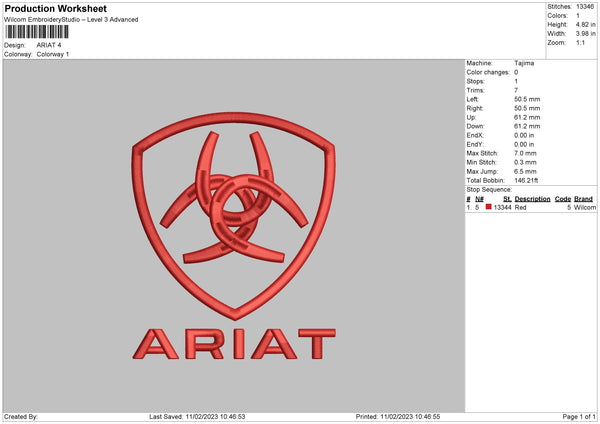The width and height of the screenshot is (600, 424).
Task: Click the ARIAT embroidered text
Action: pyautogui.click(x=235, y=345)
